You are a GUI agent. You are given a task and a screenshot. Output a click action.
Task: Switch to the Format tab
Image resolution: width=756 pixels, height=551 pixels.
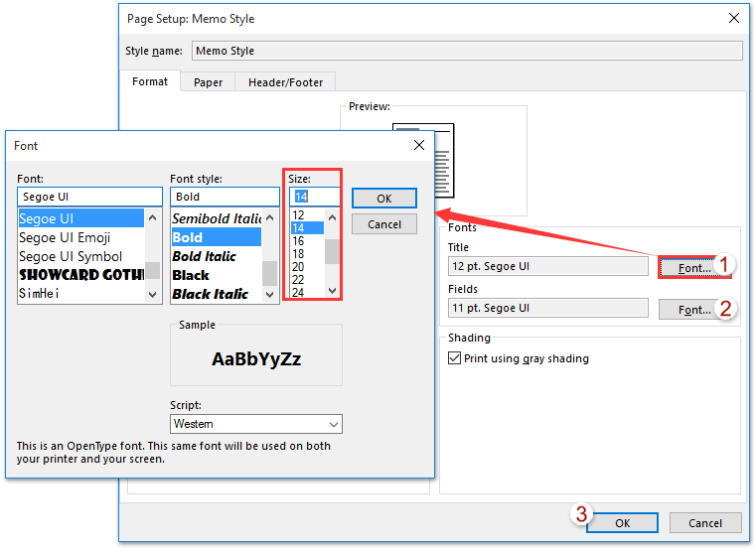150,81
